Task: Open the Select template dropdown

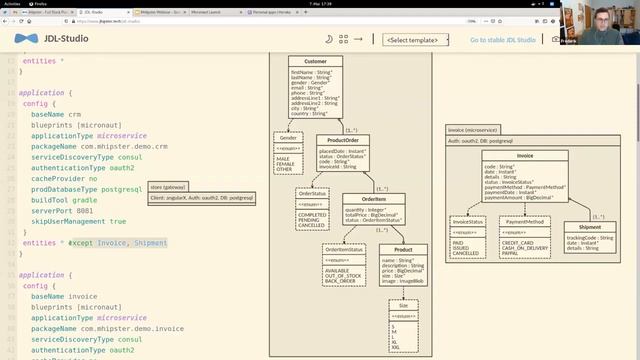Action: pyautogui.click(x=416, y=40)
